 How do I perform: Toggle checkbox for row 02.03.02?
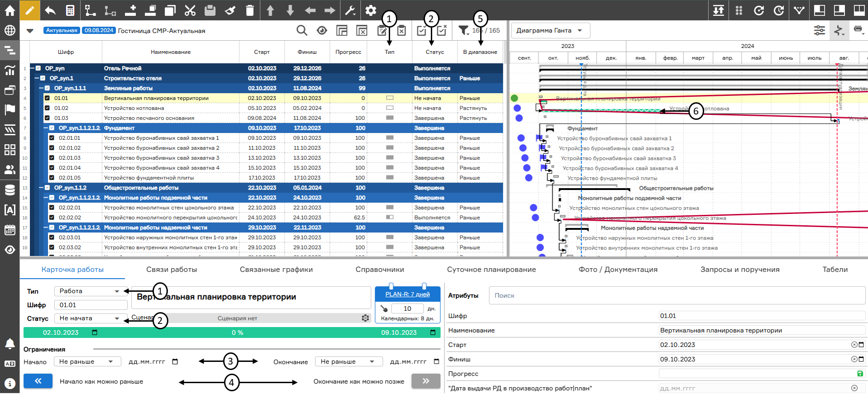52,247
